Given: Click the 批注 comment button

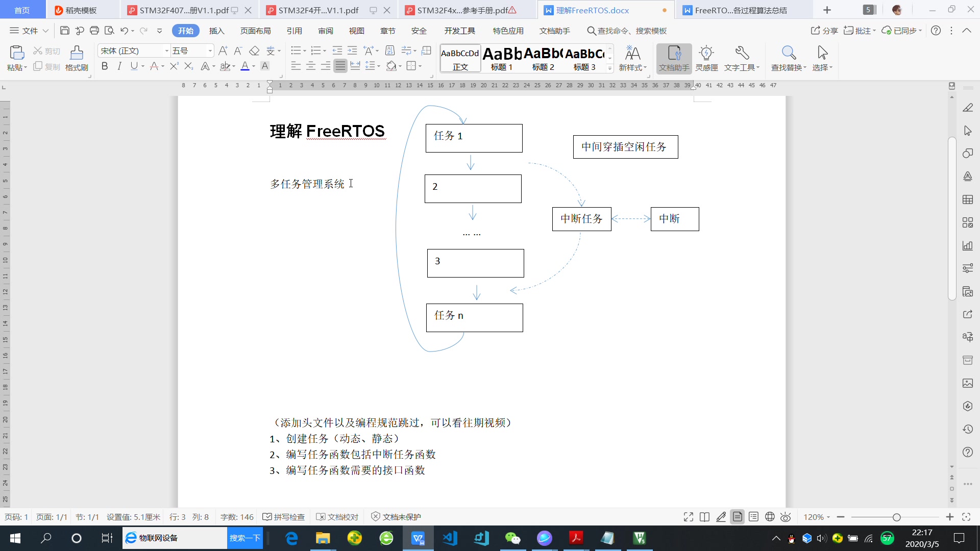Looking at the screenshot, I should click(x=860, y=31).
